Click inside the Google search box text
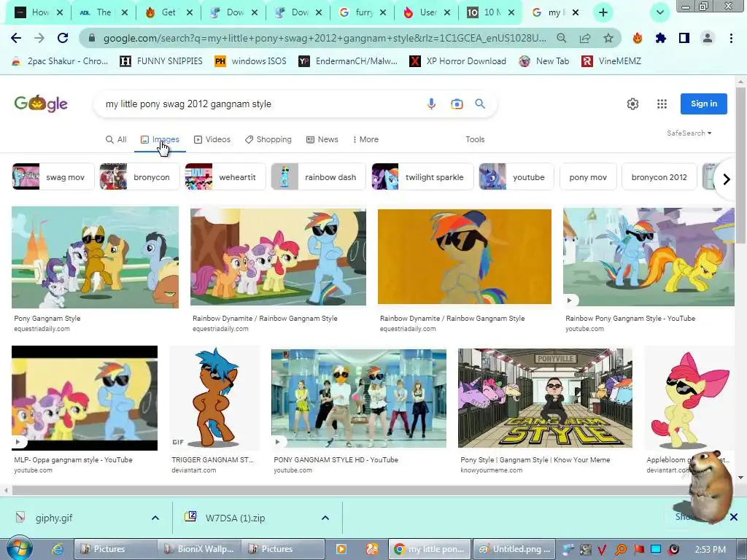The height and width of the screenshot is (560, 747). pyautogui.click(x=188, y=104)
